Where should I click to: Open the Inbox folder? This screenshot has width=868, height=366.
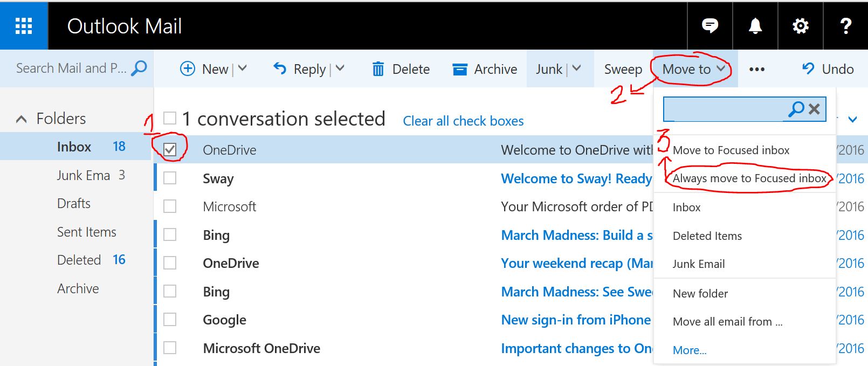point(74,147)
